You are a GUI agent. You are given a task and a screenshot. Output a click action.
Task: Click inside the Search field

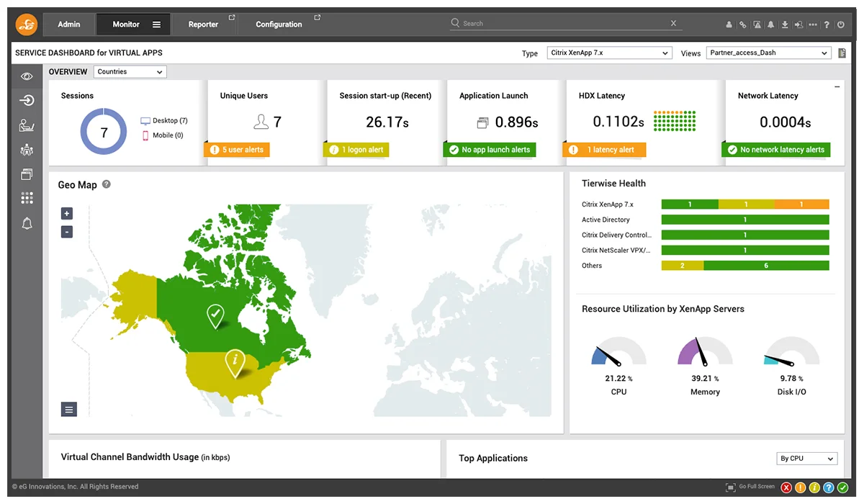pyautogui.click(x=564, y=23)
